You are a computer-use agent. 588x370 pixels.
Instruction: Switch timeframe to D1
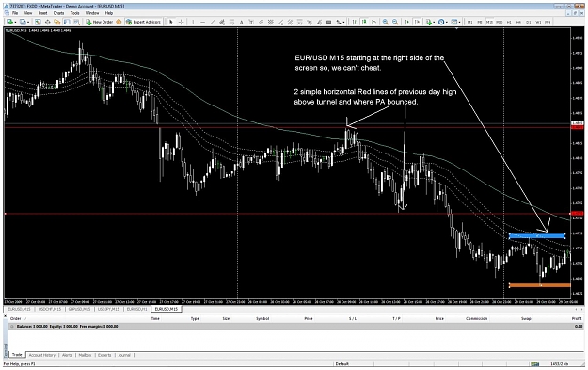[529, 22]
